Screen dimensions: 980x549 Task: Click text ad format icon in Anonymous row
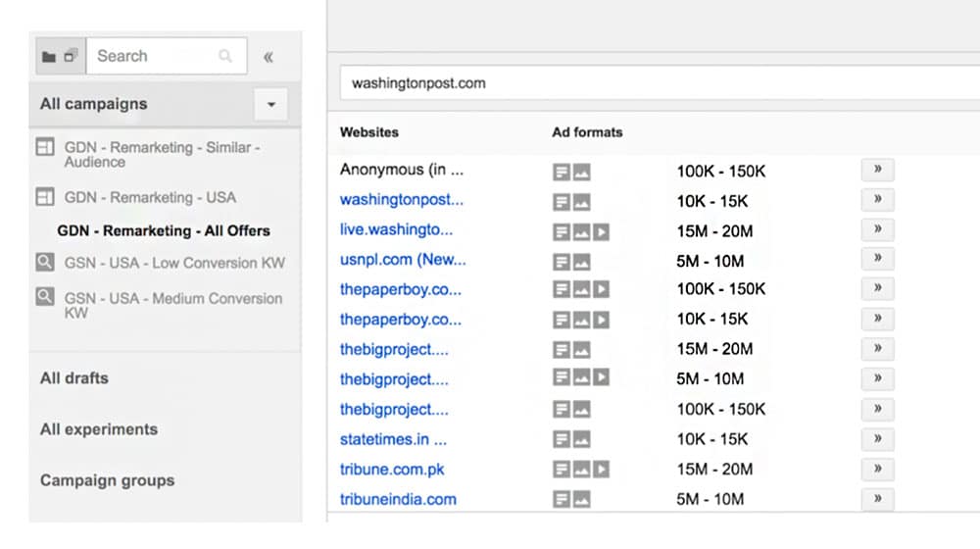(562, 172)
